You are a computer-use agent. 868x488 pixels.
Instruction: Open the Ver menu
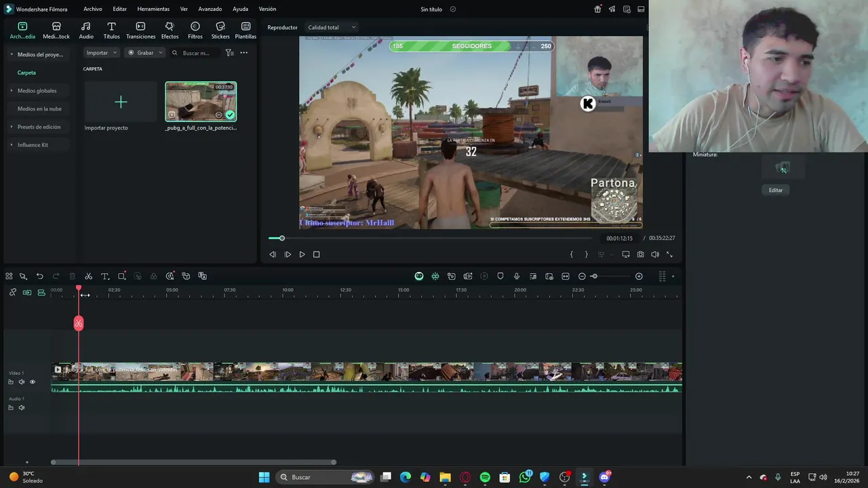(184, 9)
